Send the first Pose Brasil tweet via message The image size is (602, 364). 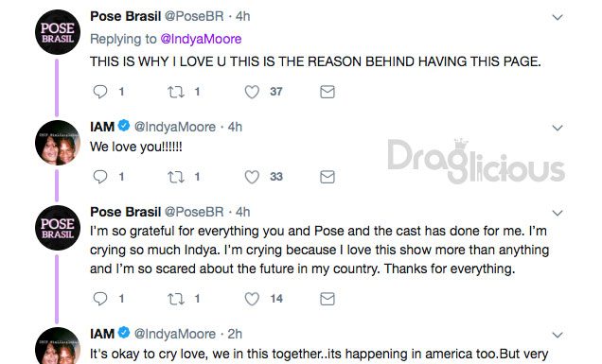(328, 92)
